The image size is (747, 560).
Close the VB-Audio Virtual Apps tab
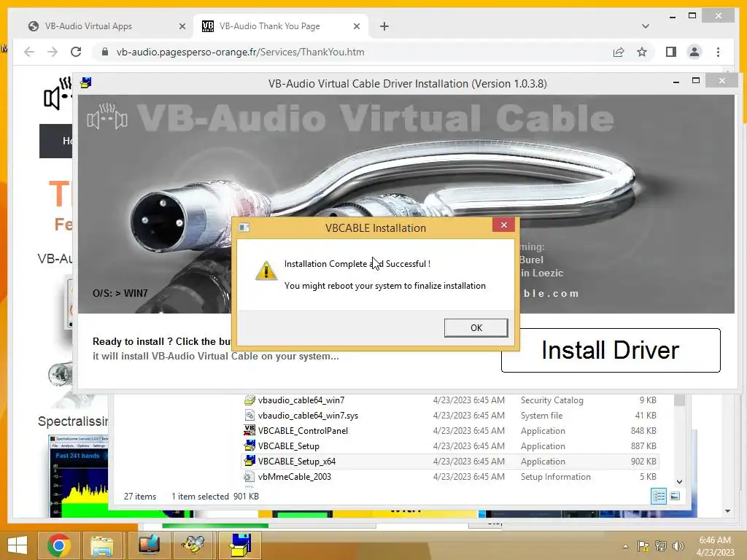pyautogui.click(x=182, y=27)
